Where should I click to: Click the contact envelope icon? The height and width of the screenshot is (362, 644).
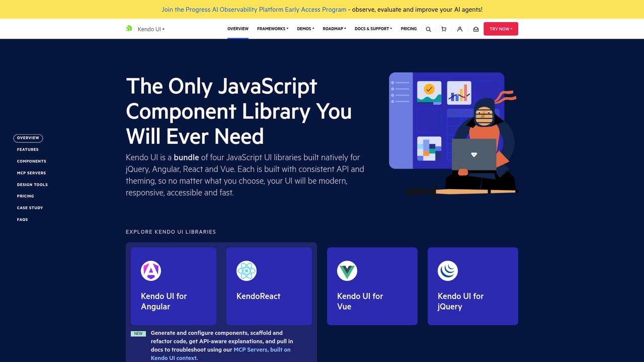475,29
